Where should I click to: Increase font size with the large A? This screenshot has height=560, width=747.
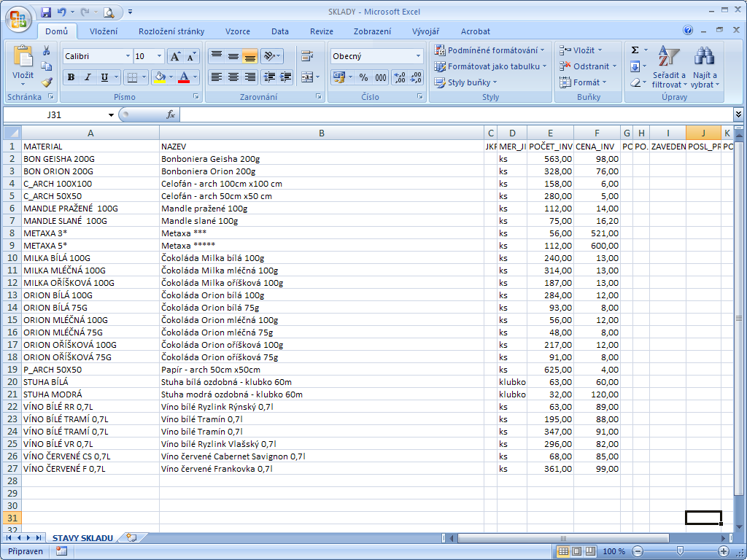175,57
